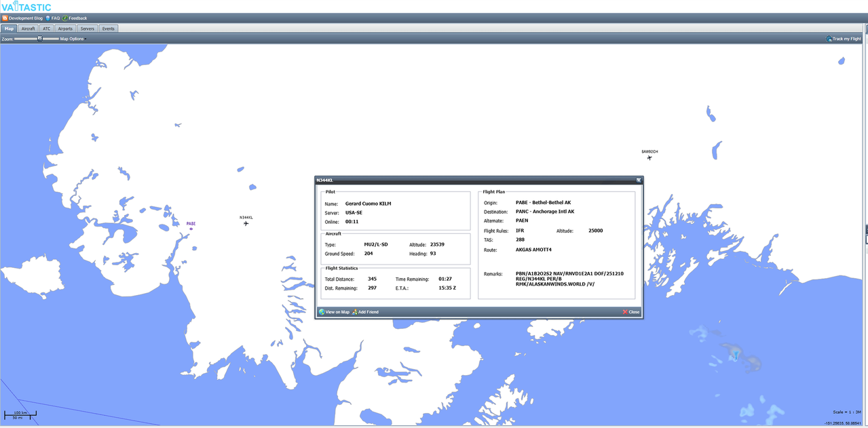Click the alternate value PAEN
Image resolution: width=868 pixels, height=428 pixels.
point(522,220)
